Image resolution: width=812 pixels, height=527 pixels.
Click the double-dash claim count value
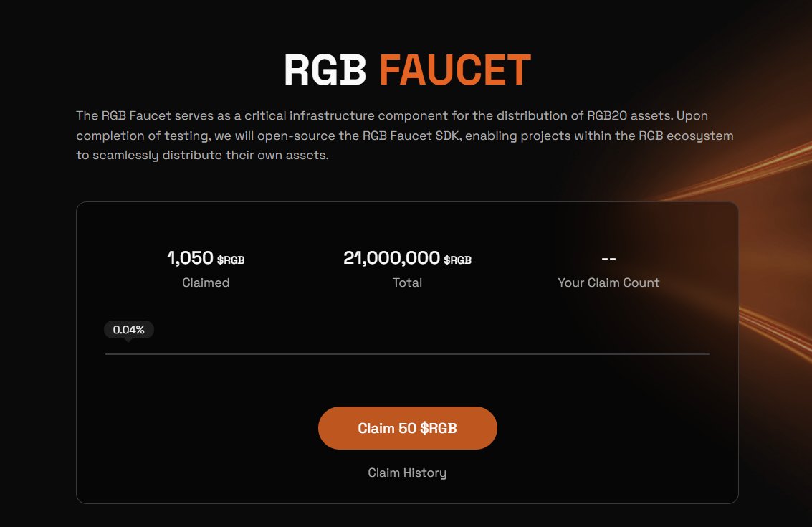click(608, 258)
